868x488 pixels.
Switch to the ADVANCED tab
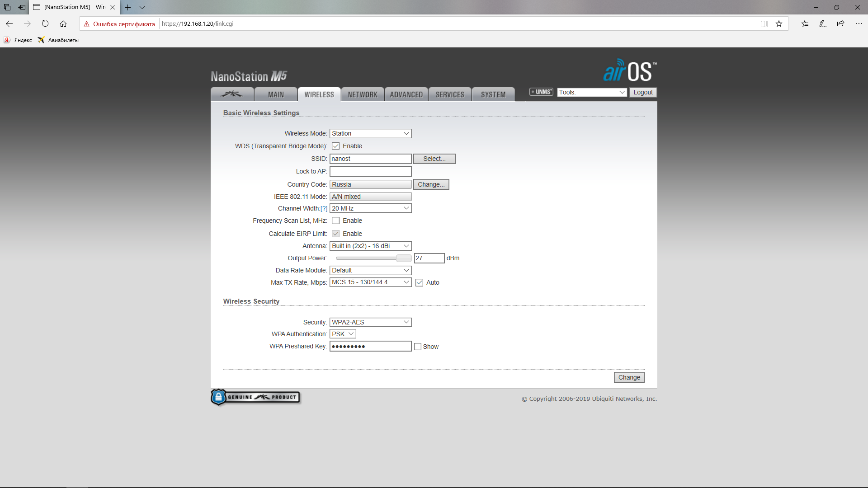click(x=406, y=94)
